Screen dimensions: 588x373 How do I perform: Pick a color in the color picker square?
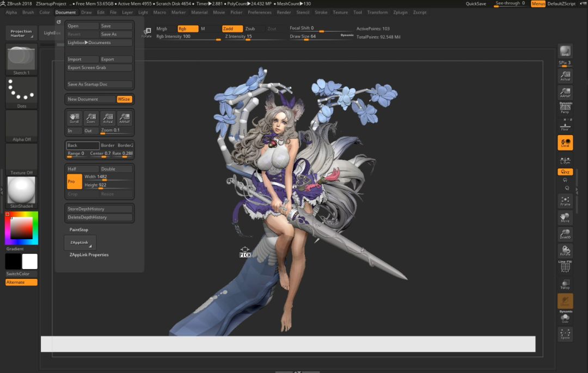(x=21, y=228)
